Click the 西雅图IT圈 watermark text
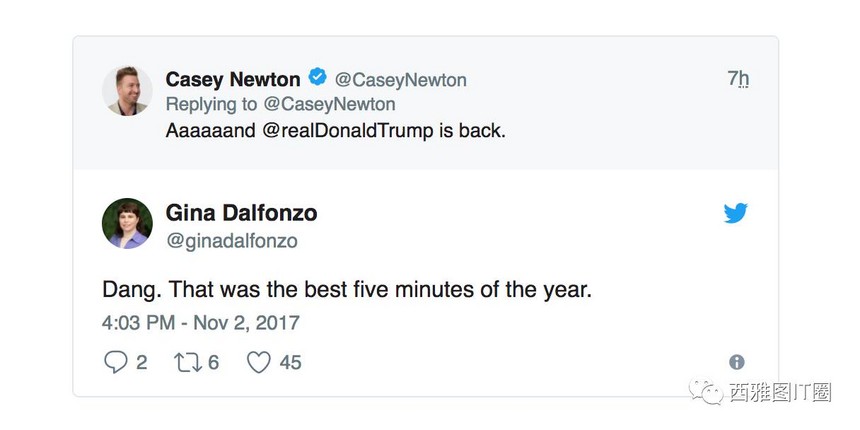 point(781,393)
